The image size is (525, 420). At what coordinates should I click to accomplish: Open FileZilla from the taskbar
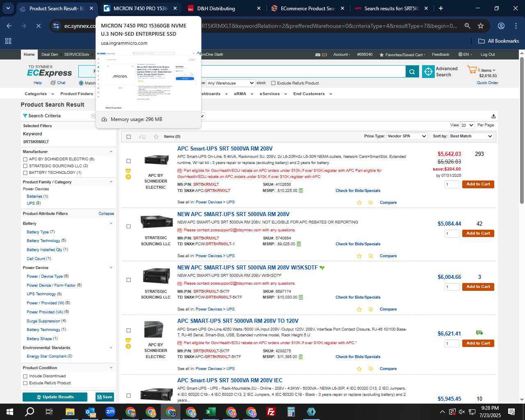[271, 412]
